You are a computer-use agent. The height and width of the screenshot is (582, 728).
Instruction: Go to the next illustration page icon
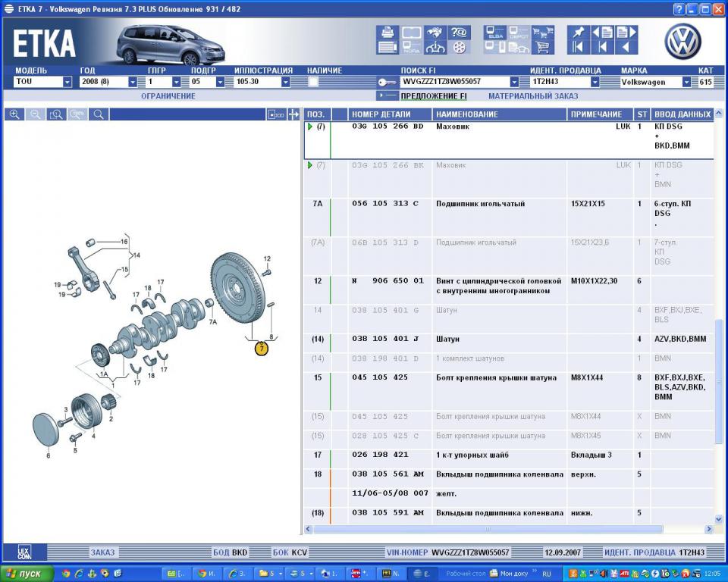[x=626, y=33]
